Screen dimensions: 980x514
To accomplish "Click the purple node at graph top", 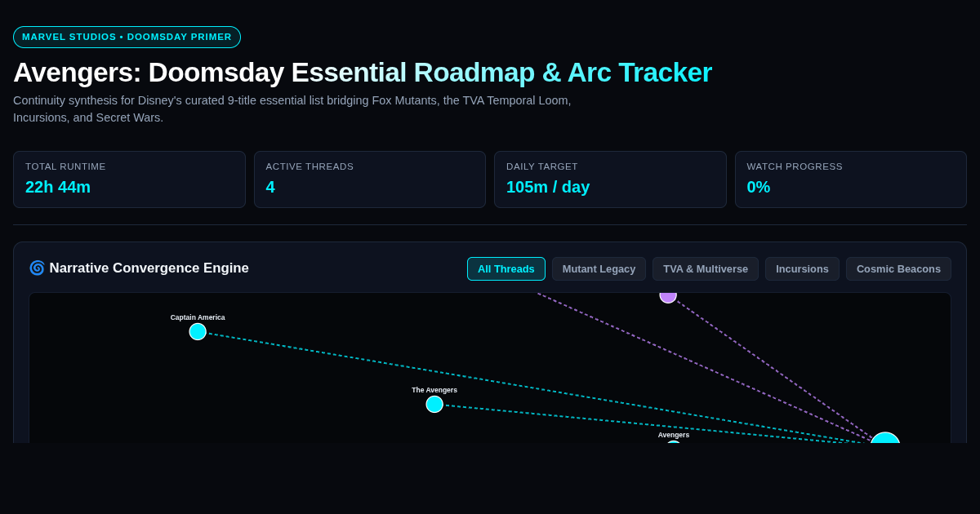I will [x=668, y=297].
